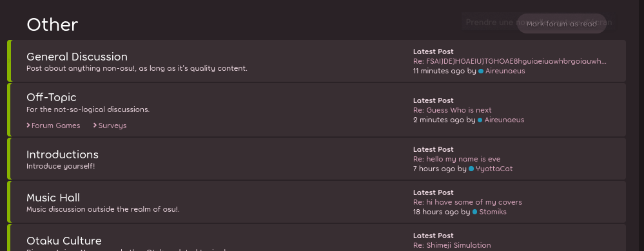Click the blue dot beside YyottaCat
The width and height of the screenshot is (644, 251).
pos(471,169)
